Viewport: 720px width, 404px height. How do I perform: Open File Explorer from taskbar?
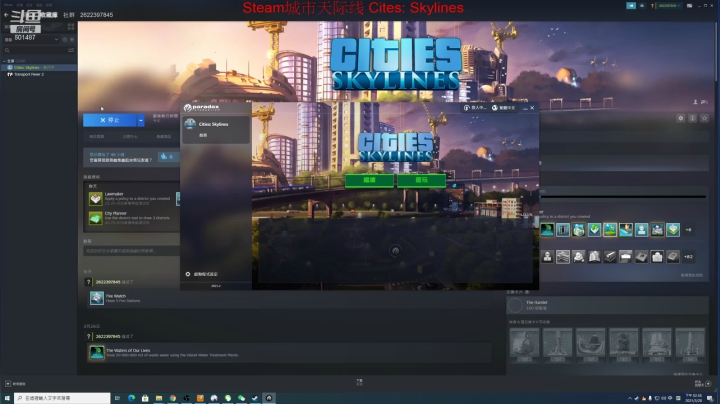click(x=159, y=398)
